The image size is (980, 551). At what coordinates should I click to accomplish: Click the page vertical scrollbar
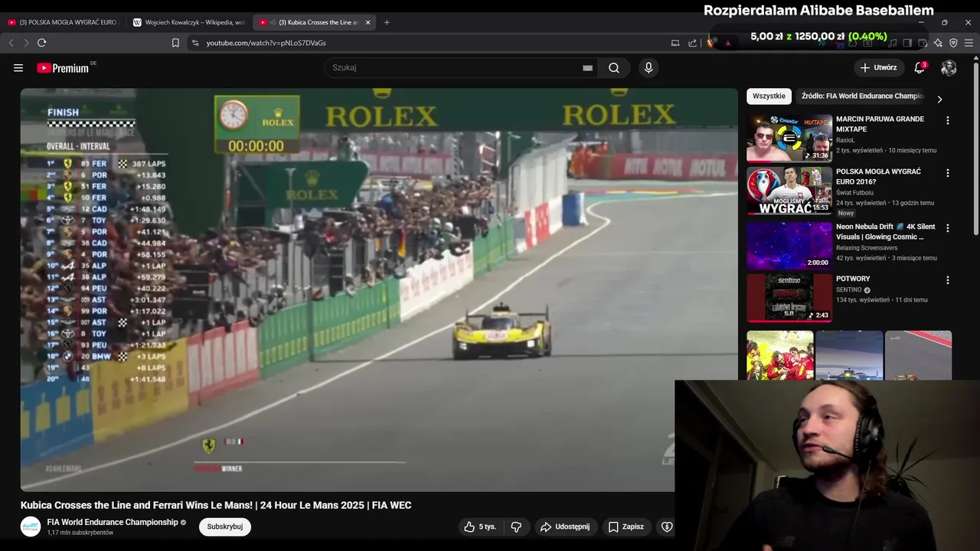[x=976, y=149]
